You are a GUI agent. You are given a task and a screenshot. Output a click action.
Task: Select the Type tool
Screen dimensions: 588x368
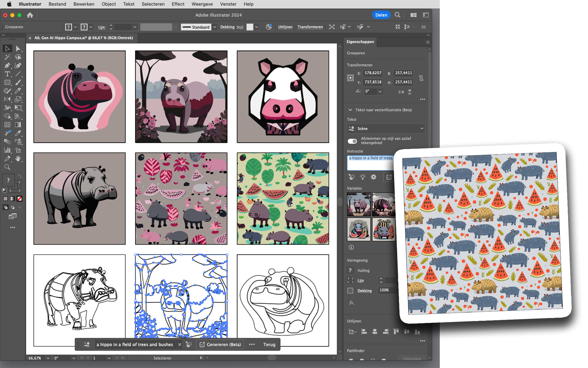(7, 74)
